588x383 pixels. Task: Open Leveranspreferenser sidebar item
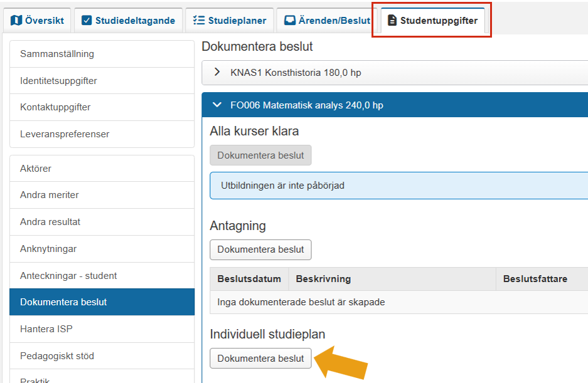point(102,134)
